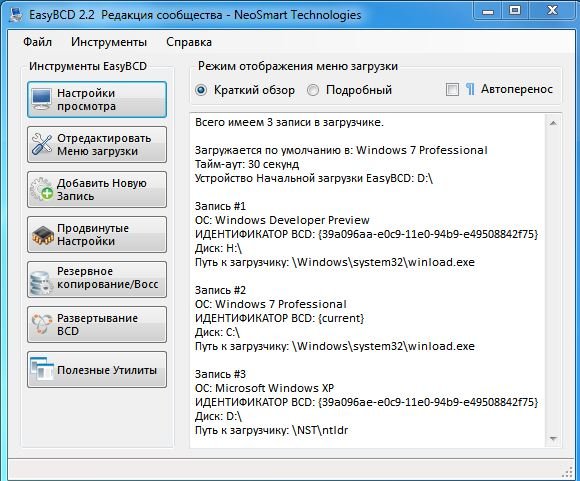Click 'Загружается по умолчанию в: Windows 7 Professional'
This screenshot has height=481, width=580.
click(x=341, y=150)
